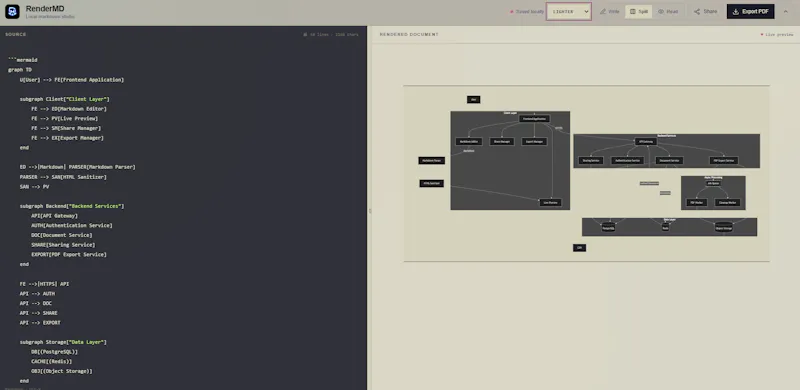This screenshot has height=390, width=800.
Task: Click the API --> DOC line
Action: click(36, 303)
